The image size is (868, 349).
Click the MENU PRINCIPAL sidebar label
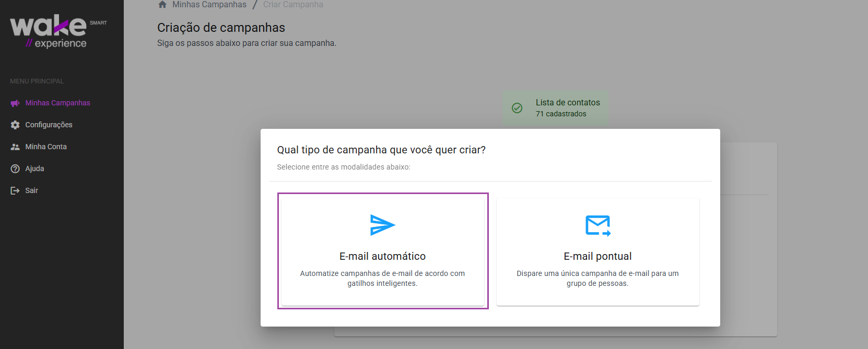[37, 81]
